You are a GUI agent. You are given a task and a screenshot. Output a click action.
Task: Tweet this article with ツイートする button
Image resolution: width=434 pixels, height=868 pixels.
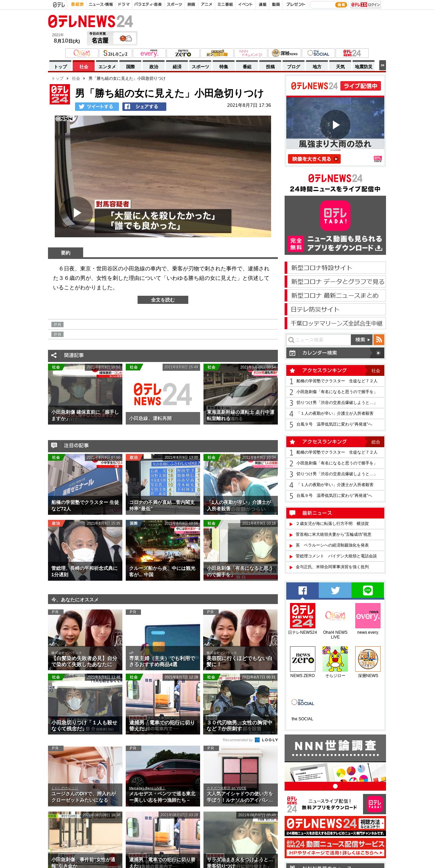97,106
